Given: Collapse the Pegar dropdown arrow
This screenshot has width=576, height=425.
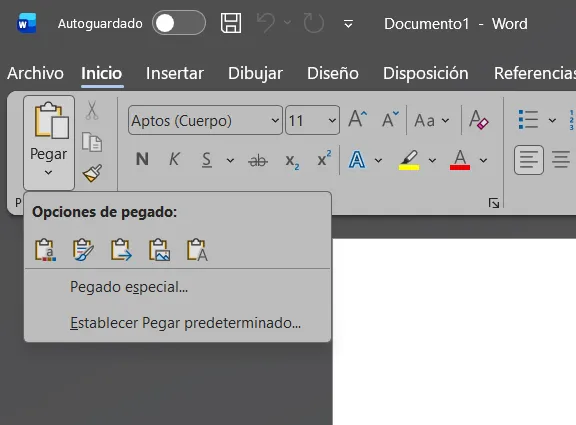Looking at the screenshot, I should click(x=48, y=172).
